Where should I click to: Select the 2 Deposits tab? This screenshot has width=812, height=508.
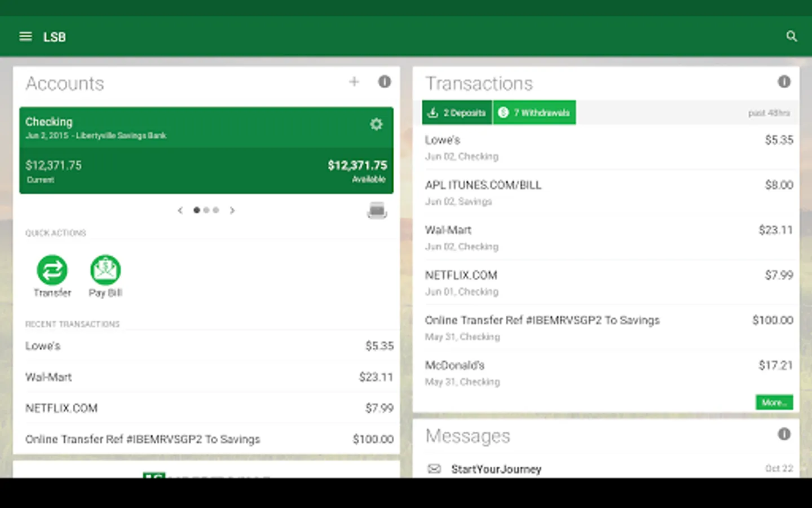(x=457, y=113)
